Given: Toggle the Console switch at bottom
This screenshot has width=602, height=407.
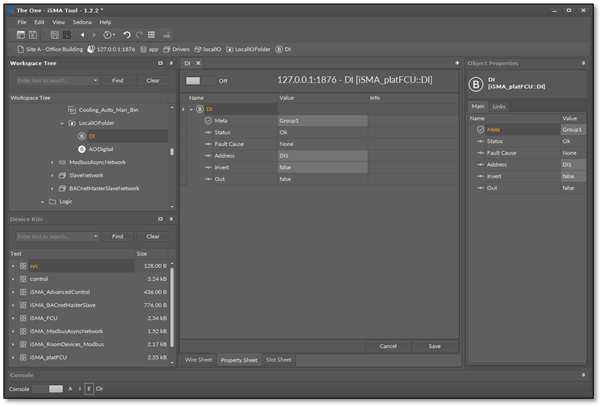Looking at the screenshot, I should [49, 388].
